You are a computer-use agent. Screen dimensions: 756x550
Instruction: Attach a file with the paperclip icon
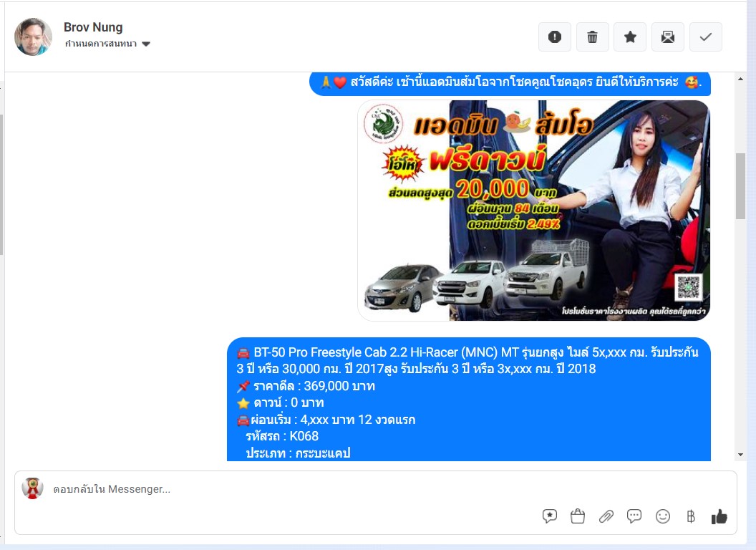pyautogui.click(x=606, y=516)
